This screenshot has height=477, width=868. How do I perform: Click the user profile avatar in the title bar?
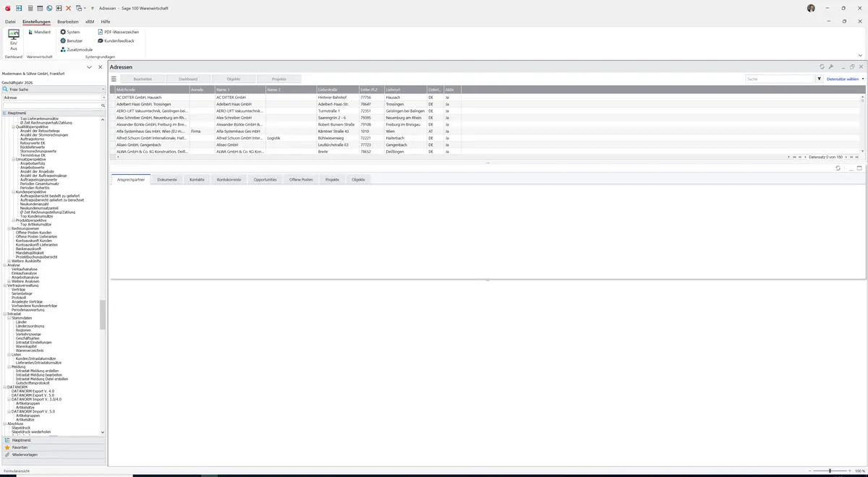click(x=811, y=8)
